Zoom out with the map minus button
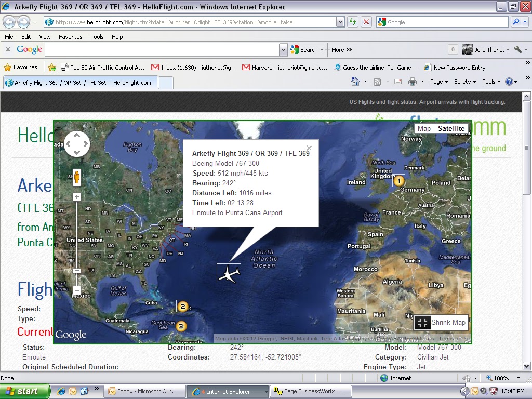Viewport: 532px width, 399px height. [x=77, y=290]
